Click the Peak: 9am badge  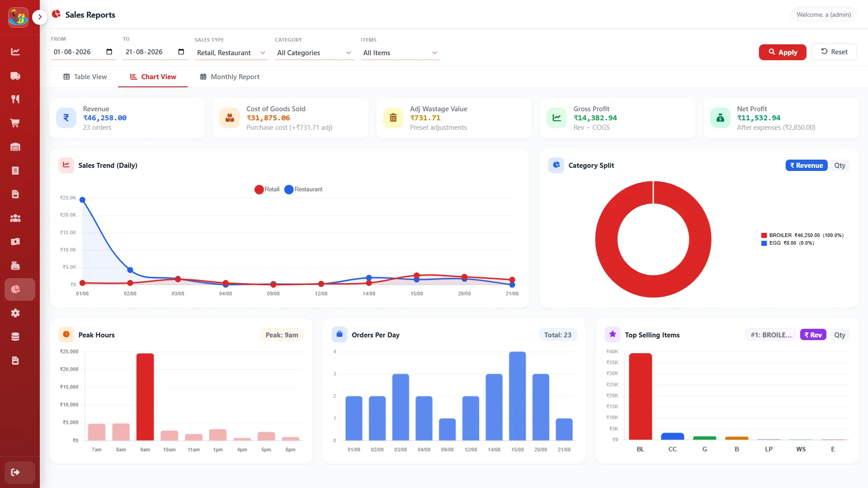coord(282,335)
